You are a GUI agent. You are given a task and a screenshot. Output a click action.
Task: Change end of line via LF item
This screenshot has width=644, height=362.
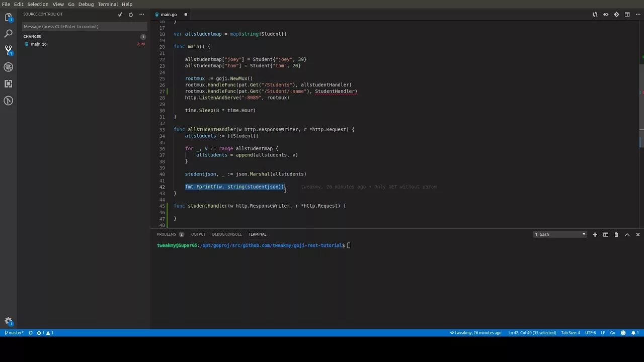tap(603, 333)
